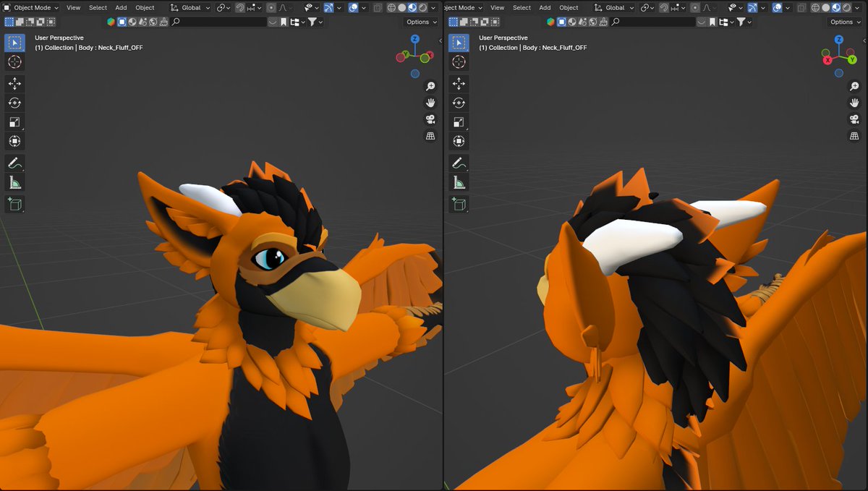This screenshot has width=868, height=491.
Task: Open Object menu in left viewport
Action: point(145,7)
